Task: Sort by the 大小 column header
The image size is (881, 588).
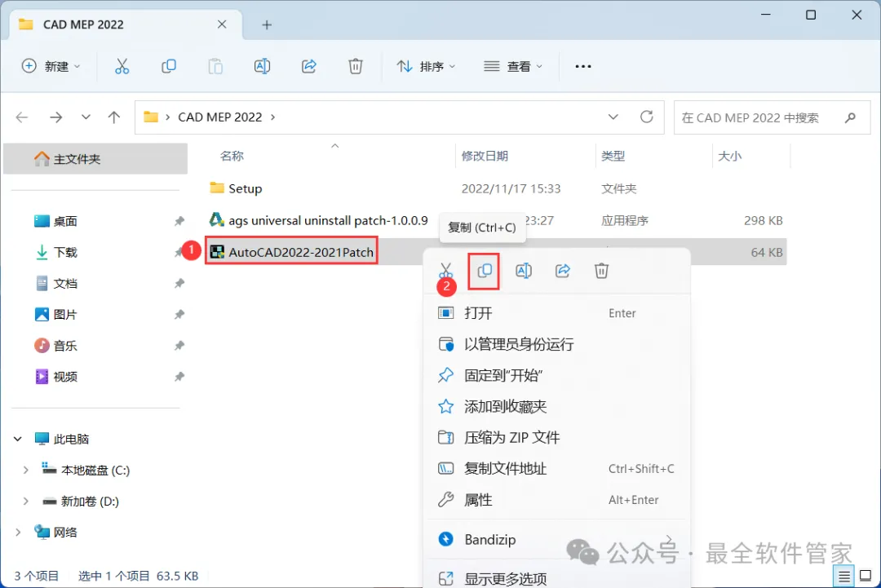Action: tap(730, 156)
